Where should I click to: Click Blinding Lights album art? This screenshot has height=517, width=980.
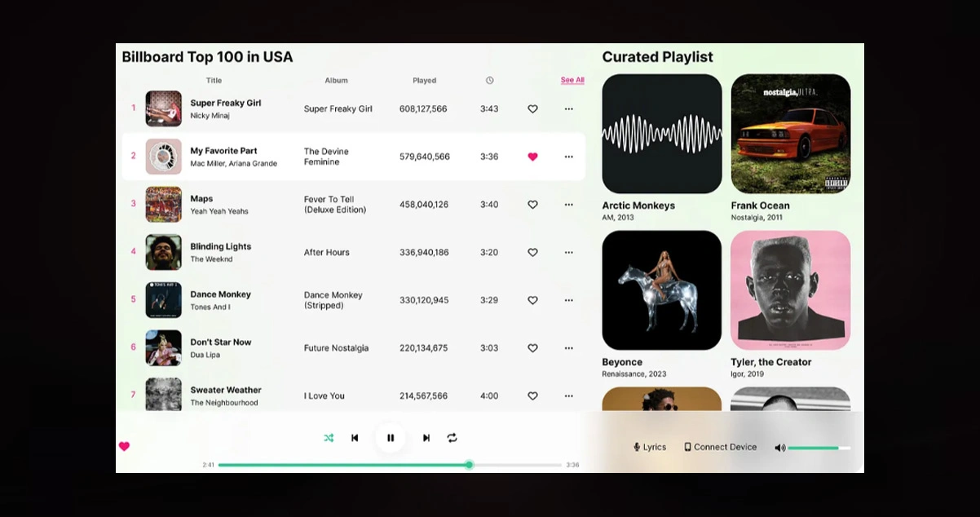[x=164, y=253]
